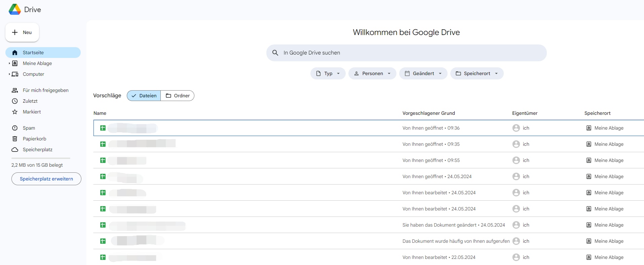644x265 pixels.
Task: Click owner avatar in the 22.05.2024 row
Action: point(516,257)
